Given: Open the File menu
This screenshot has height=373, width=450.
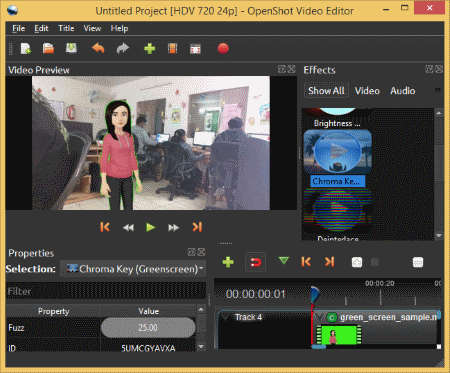Looking at the screenshot, I should (x=19, y=28).
